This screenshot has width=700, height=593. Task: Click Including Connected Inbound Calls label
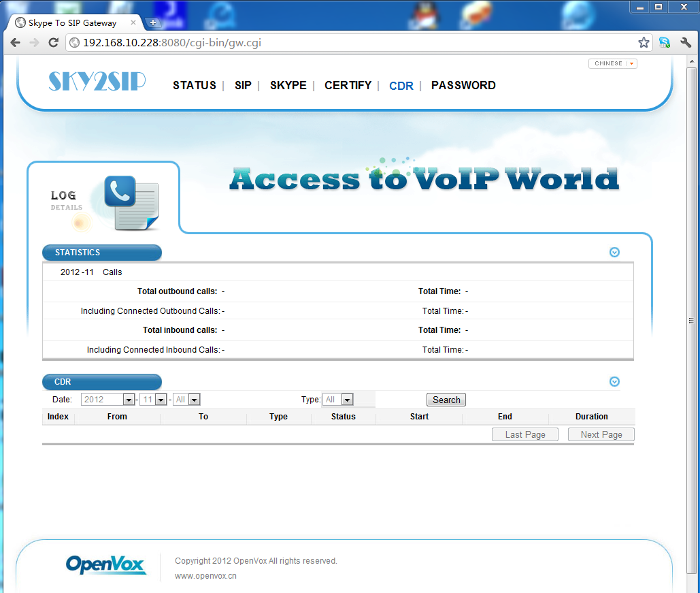(x=154, y=350)
